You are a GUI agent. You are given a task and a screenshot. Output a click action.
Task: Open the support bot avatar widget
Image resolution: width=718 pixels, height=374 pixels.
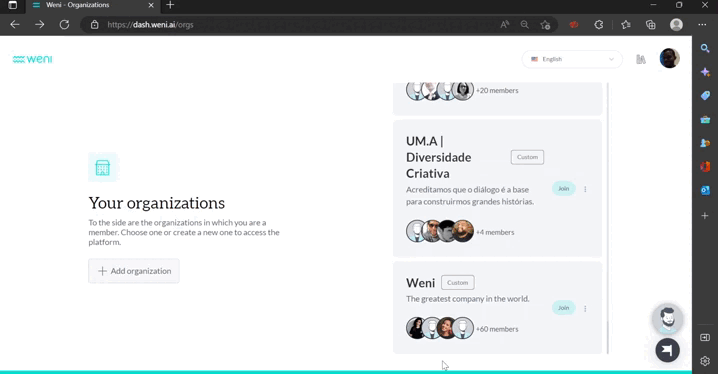tap(668, 318)
